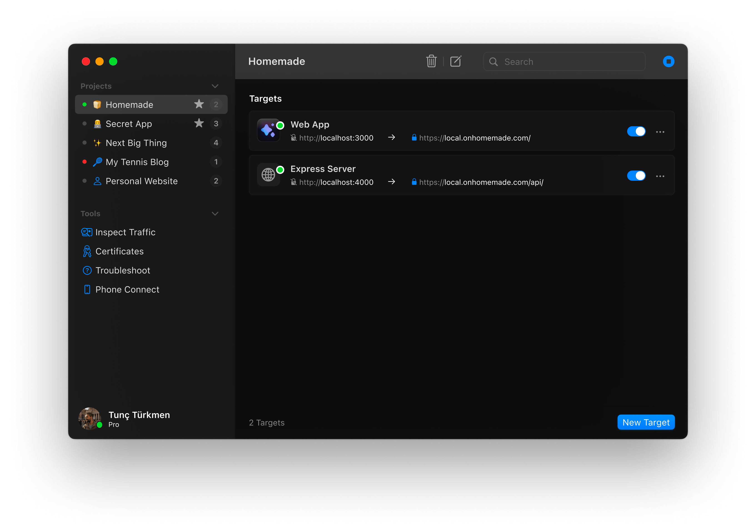Click the star next to Secret App
The width and height of the screenshot is (756, 532).
click(199, 123)
